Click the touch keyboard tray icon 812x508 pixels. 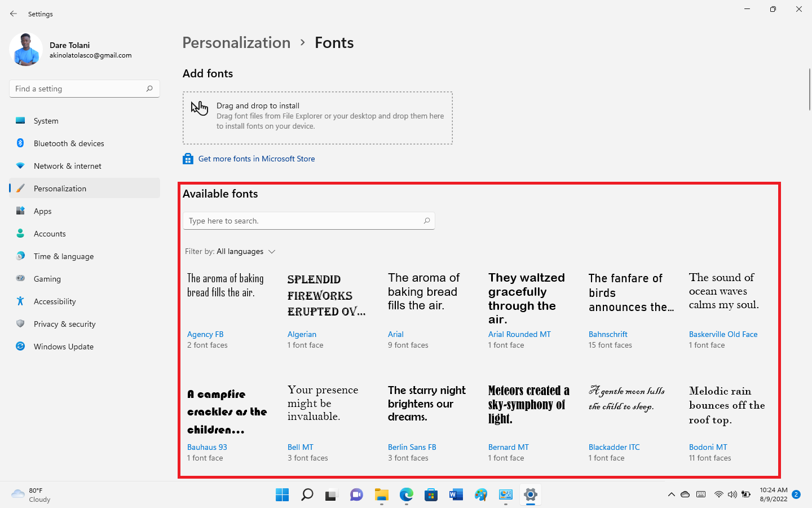tap(701, 494)
